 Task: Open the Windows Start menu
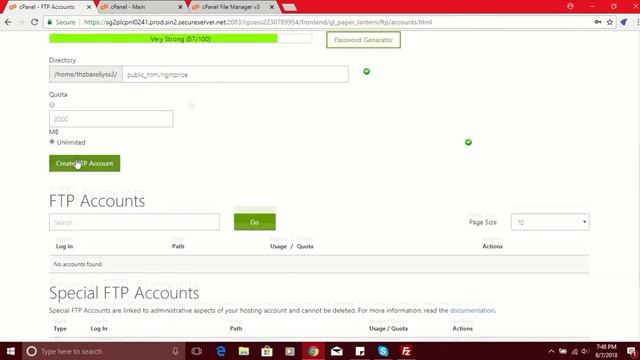click(x=11, y=351)
